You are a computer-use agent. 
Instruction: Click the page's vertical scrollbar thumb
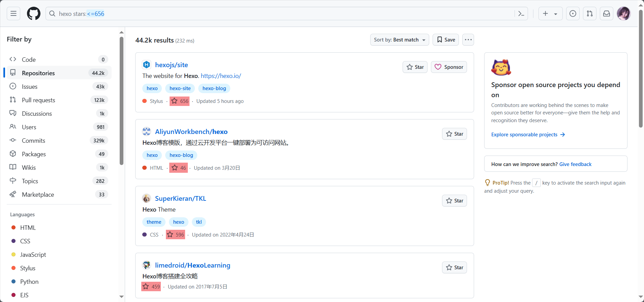(641, 67)
